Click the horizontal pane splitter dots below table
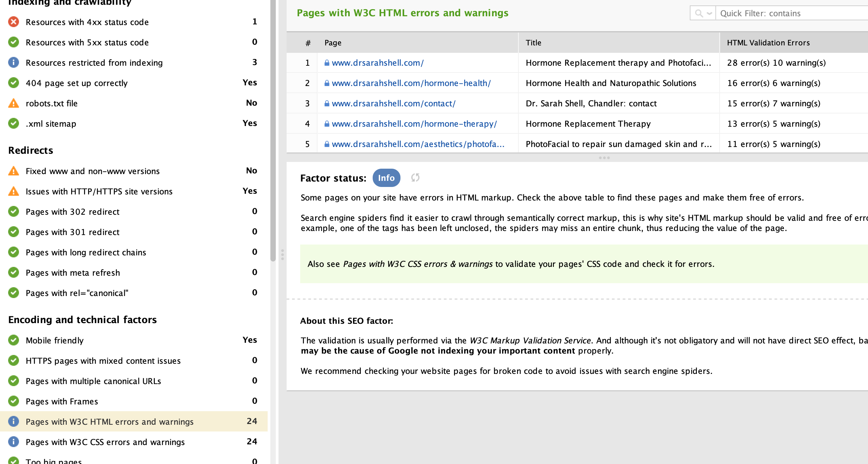The height and width of the screenshot is (464, 868). 604,158
